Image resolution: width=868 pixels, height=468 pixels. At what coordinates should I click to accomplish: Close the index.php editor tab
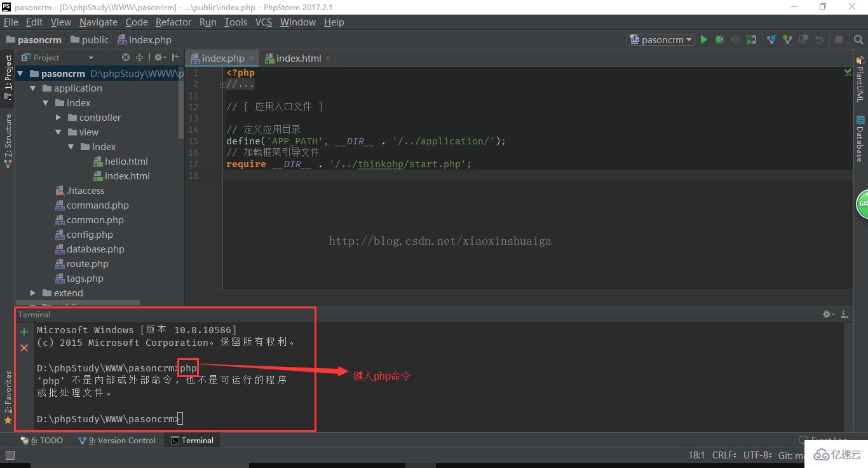[251, 58]
